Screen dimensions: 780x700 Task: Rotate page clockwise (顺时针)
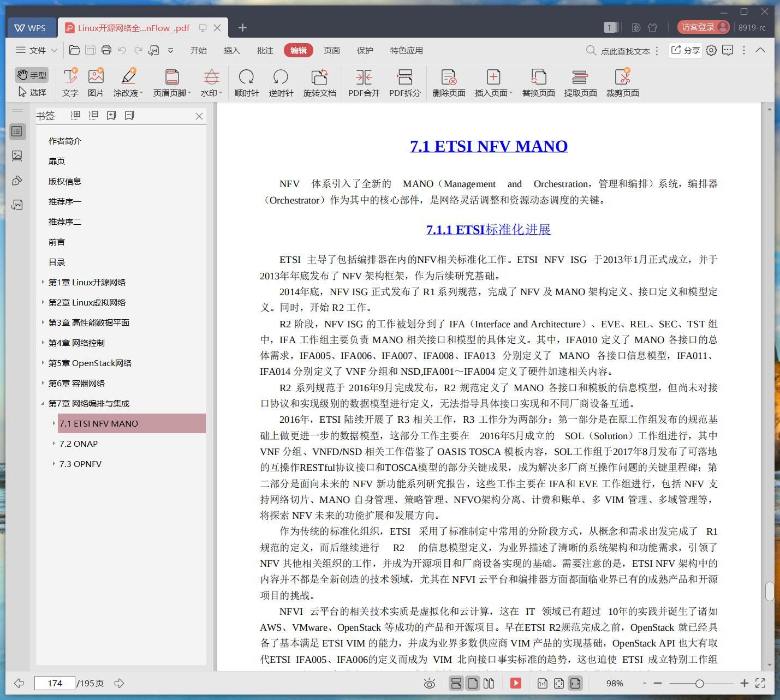click(247, 83)
